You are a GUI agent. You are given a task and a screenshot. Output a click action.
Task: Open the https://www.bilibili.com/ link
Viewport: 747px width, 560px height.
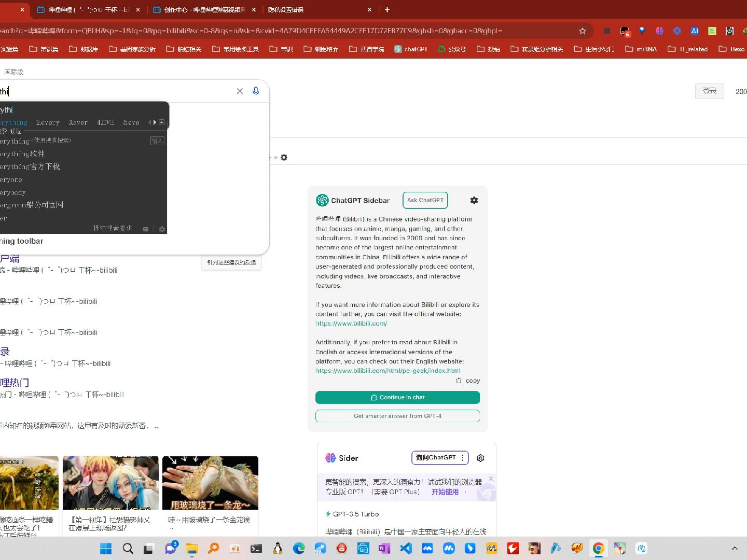point(351,324)
